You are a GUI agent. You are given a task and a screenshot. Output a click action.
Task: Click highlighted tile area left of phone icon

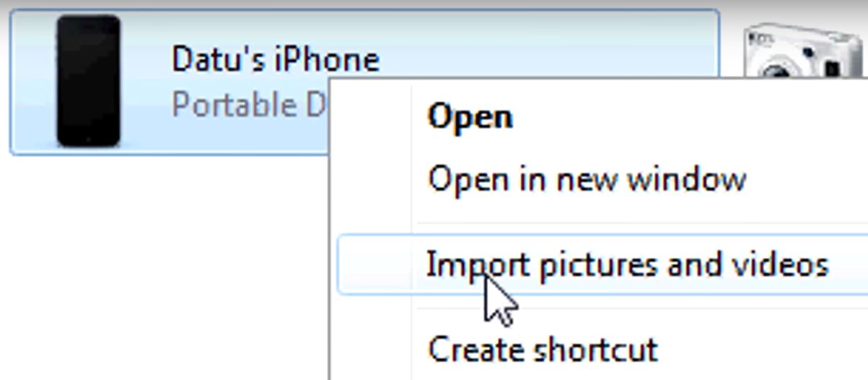pos(33,81)
